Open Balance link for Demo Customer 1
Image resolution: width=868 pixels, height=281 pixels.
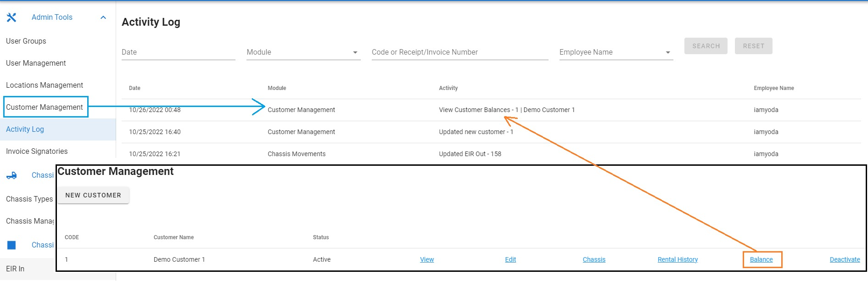point(761,259)
